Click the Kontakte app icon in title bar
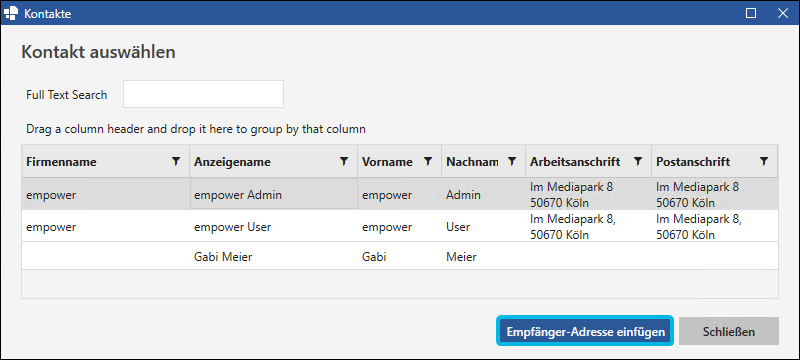Viewport: 800px width, 360px height. (11, 13)
